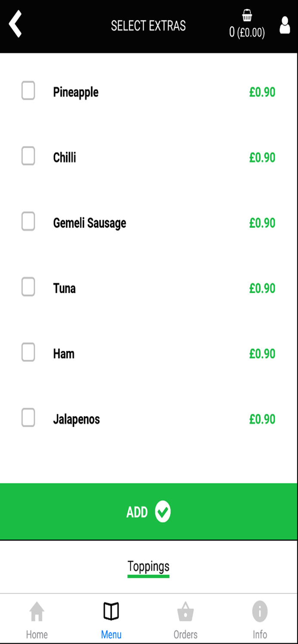View the Orders icon in bottom navigation
The height and width of the screenshot is (644, 298).
click(x=185, y=611)
